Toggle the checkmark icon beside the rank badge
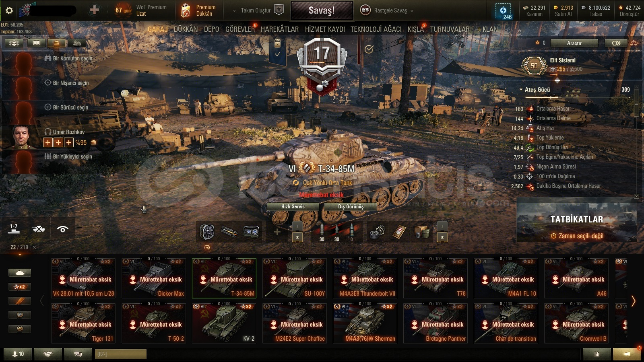Viewport: 644px width, 362px height. pyautogui.click(x=369, y=49)
